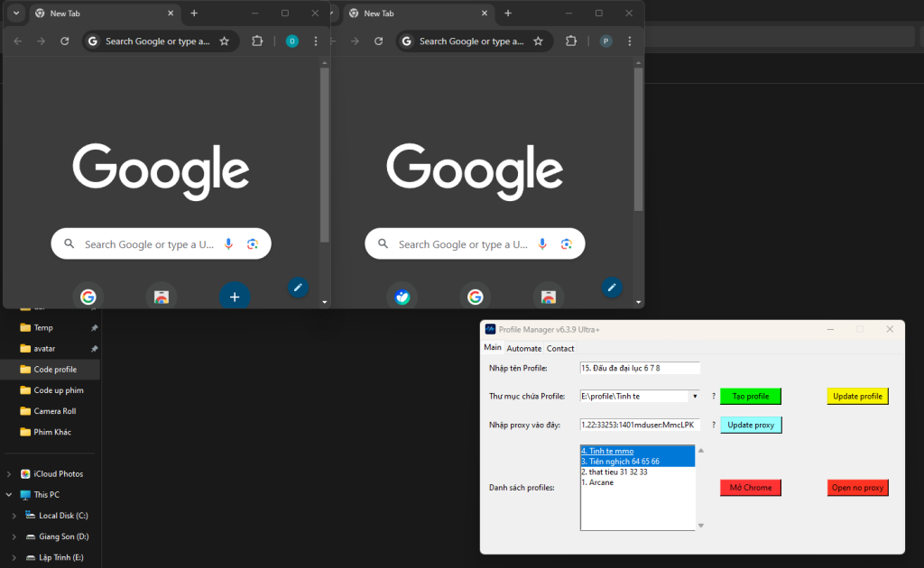Select profile '1. Arcane' in the list
The image size is (924, 568).
point(638,482)
